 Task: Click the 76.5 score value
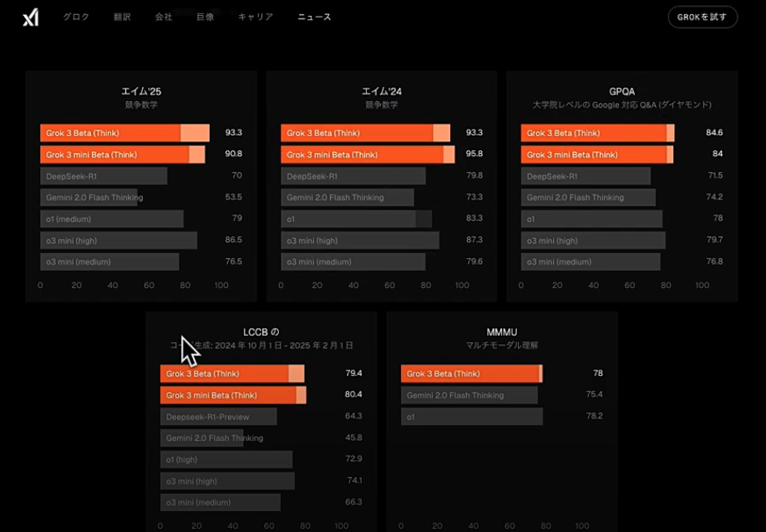[x=234, y=261]
